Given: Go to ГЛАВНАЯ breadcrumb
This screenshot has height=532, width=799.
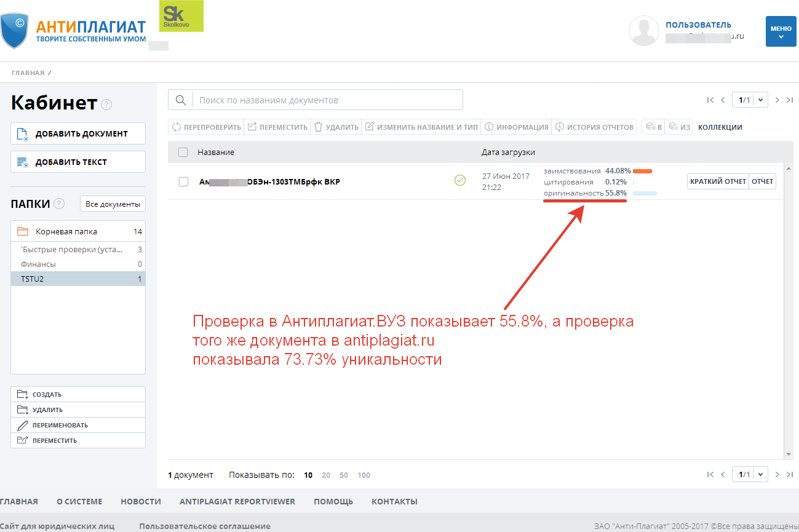Looking at the screenshot, I should (x=28, y=73).
